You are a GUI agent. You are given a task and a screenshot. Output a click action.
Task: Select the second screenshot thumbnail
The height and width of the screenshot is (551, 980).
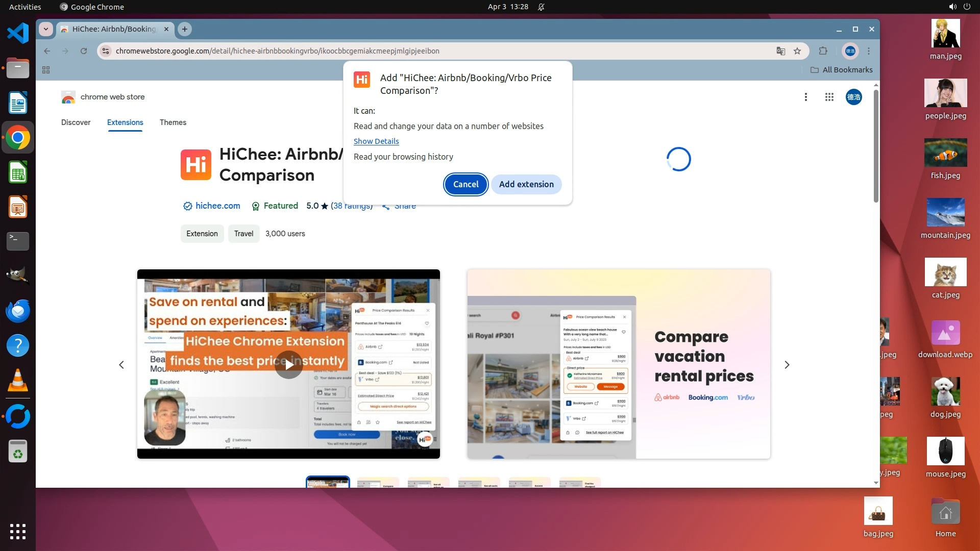(x=378, y=483)
